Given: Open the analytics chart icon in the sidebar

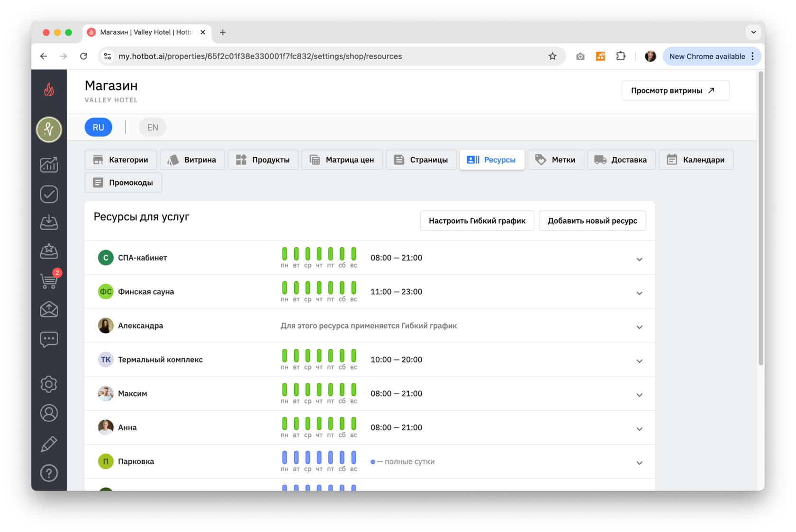Looking at the screenshot, I should coord(49,164).
